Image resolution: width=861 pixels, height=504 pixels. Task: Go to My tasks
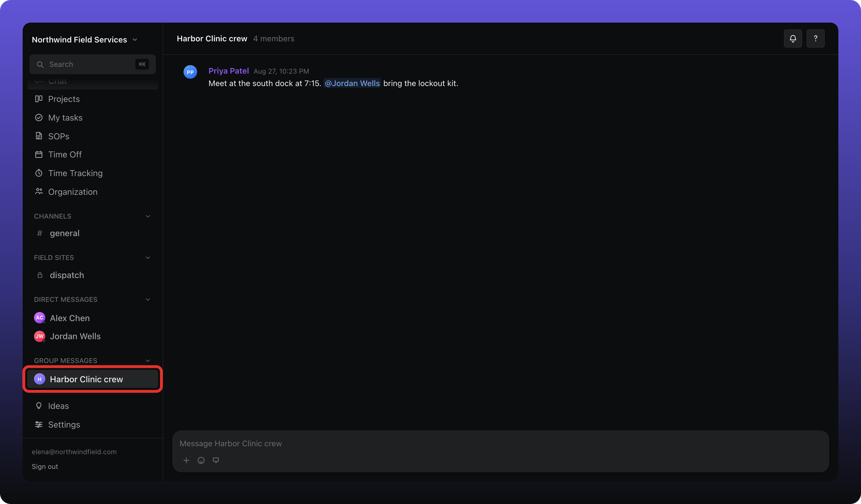coord(93,117)
